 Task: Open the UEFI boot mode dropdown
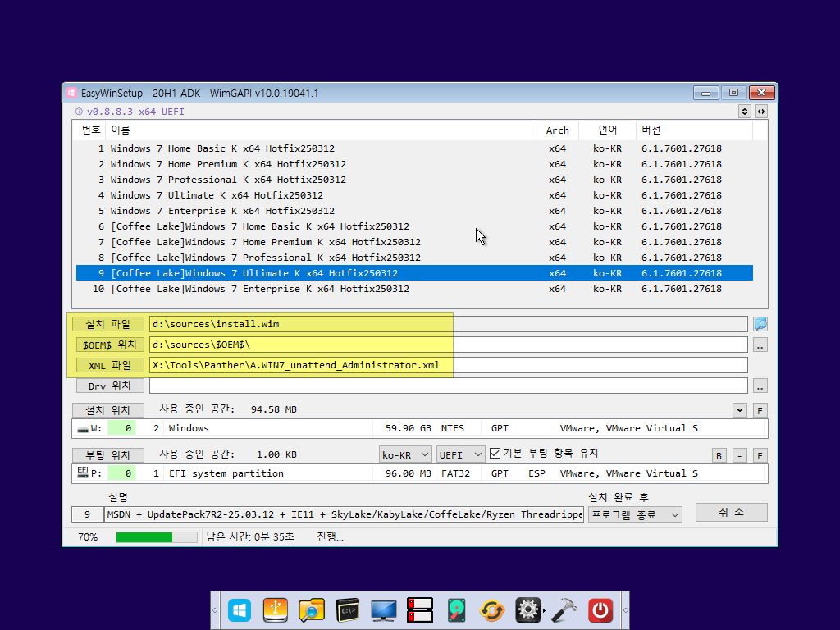pos(461,454)
